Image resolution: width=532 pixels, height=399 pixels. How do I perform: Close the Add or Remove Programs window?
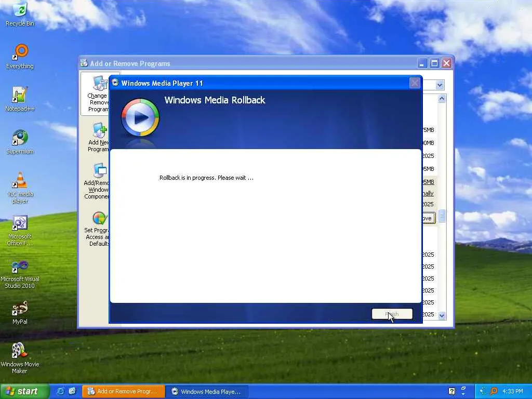pyautogui.click(x=446, y=63)
